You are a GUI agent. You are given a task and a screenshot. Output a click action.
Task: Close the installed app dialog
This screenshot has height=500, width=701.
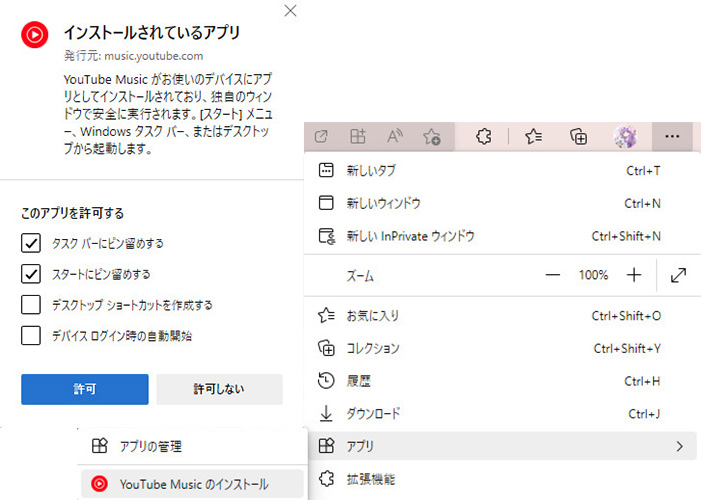pos(291,11)
